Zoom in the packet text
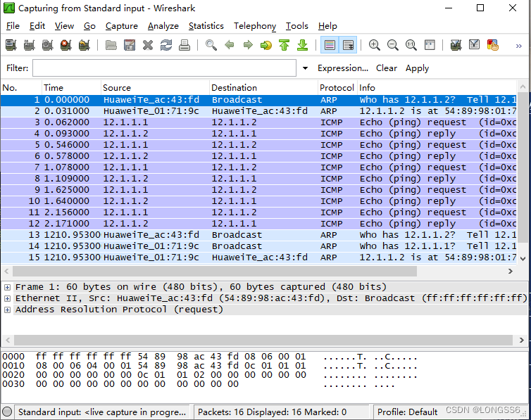Viewport: 531px width, 420px height. tap(374, 45)
